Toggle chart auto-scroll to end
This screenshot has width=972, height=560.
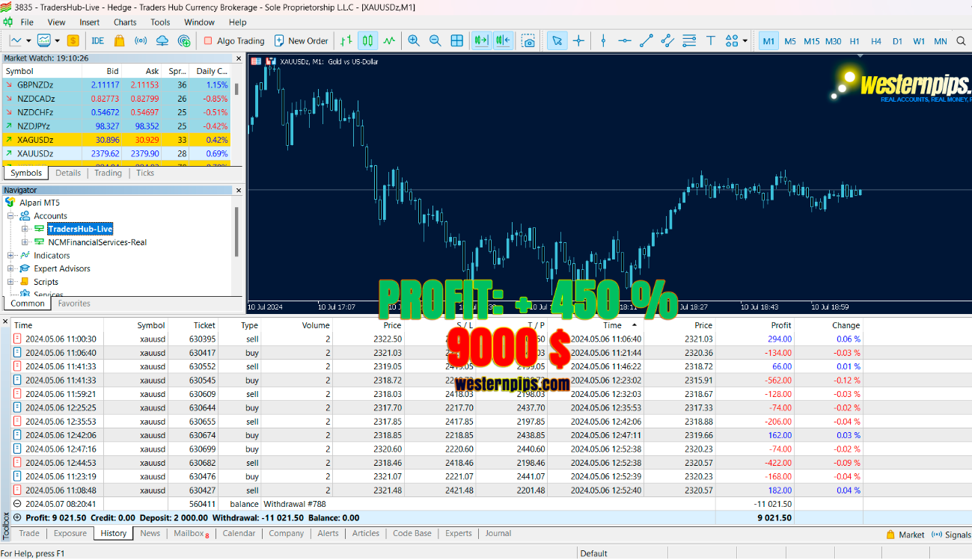coord(481,40)
